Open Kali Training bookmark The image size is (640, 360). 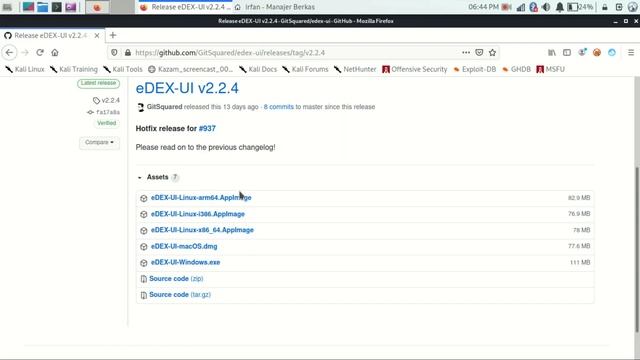point(74,69)
